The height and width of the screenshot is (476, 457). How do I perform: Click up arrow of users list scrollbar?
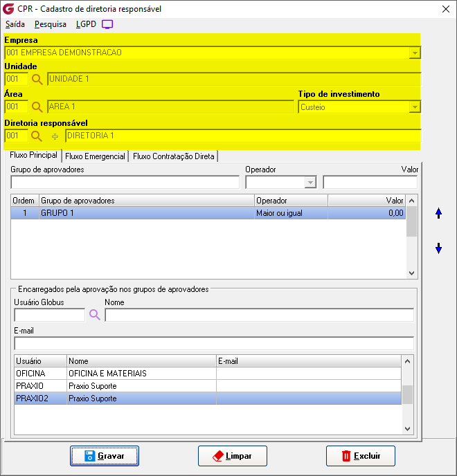(407, 361)
